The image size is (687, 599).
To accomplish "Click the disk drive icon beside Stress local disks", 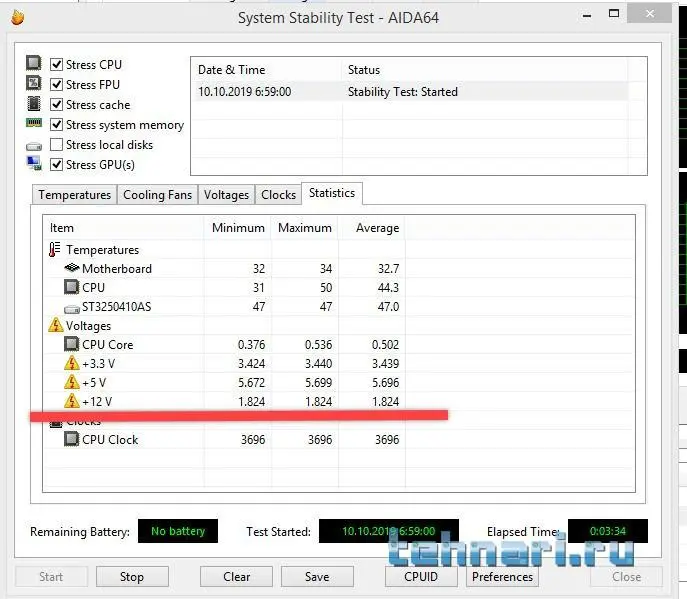I will (34, 146).
